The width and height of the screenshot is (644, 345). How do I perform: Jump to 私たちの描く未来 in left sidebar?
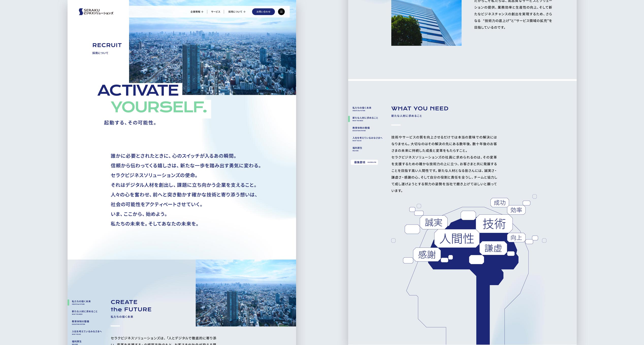[x=81, y=302]
